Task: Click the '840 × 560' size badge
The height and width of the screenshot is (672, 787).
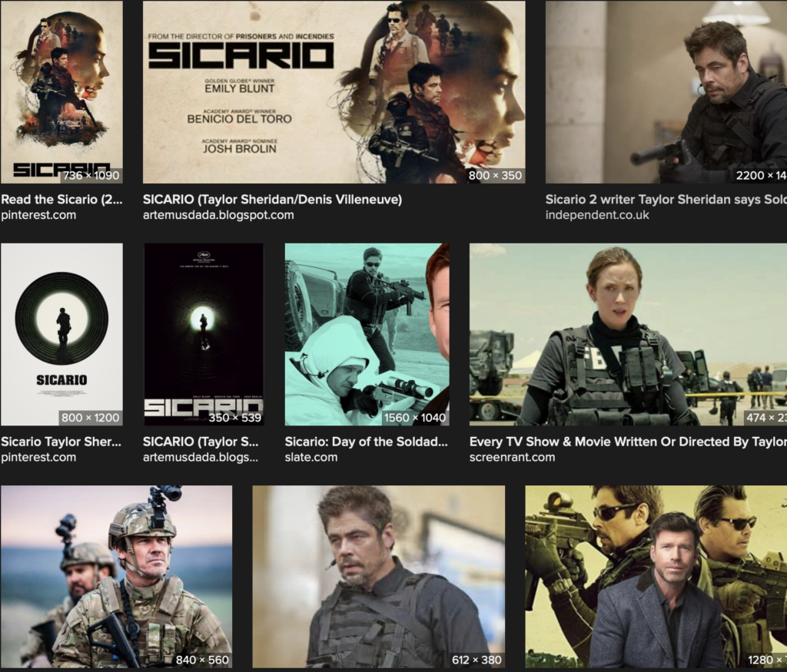Action: tap(202, 660)
